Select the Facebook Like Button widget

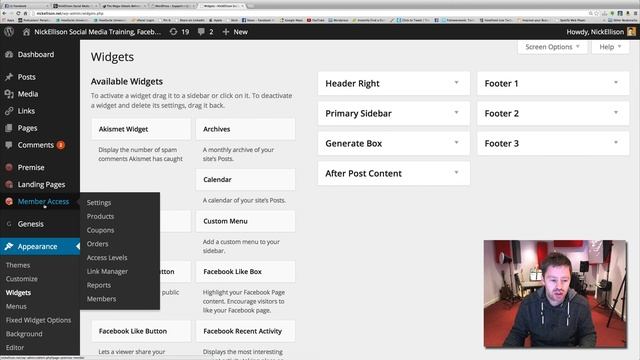click(x=141, y=331)
